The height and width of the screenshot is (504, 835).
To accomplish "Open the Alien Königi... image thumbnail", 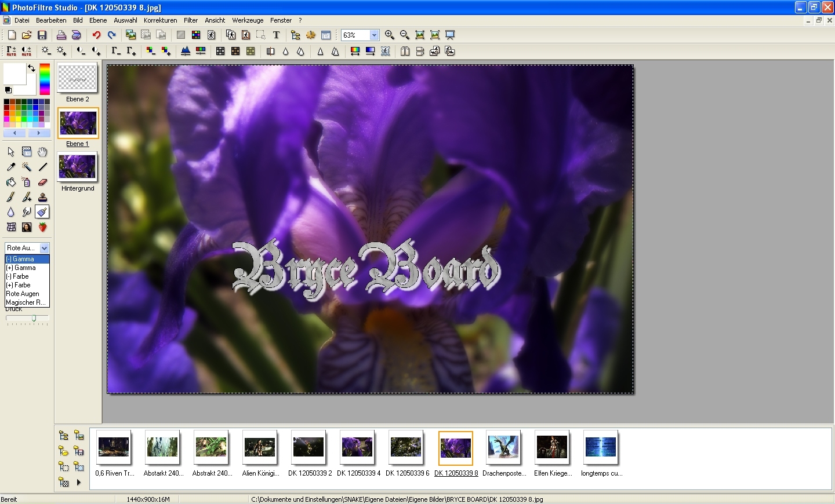I will click(x=260, y=447).
